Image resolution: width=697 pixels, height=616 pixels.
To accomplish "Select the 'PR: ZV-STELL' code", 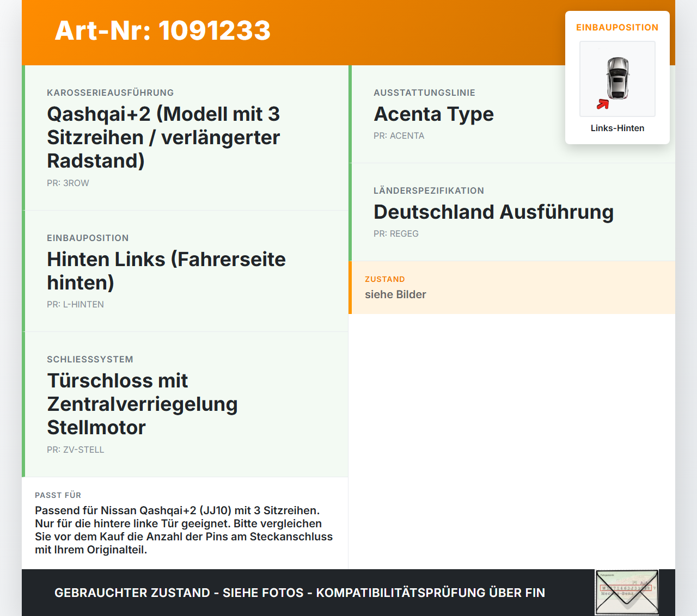I will pos(75,449).
